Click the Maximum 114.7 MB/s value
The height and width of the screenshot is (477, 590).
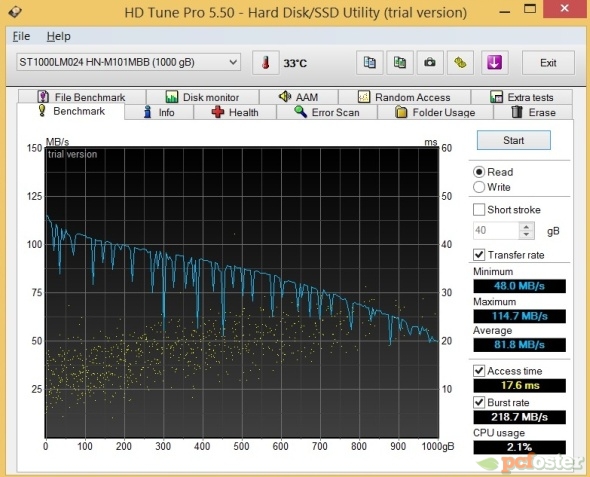[x=519, y=316]
